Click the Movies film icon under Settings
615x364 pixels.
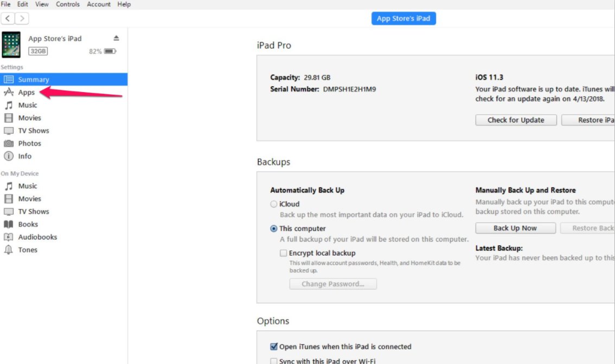pyautogui.click(x=9, y=118)
